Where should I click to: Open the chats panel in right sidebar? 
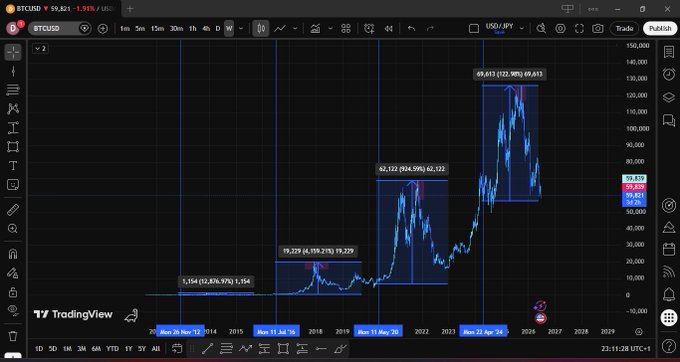pos(669,120)
